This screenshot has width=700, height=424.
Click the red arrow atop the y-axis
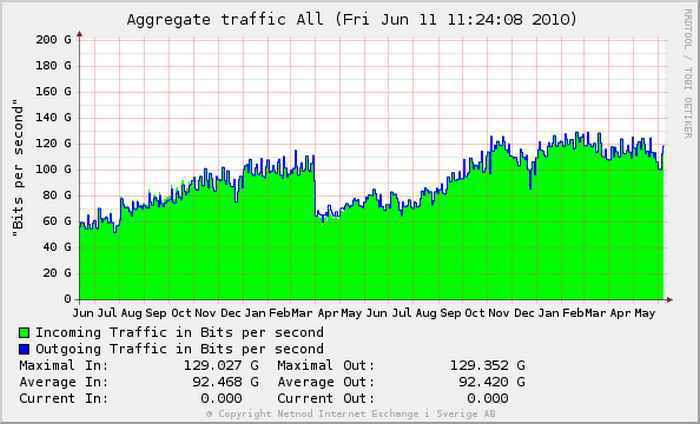pyautogui.click(x=79, y=34)
